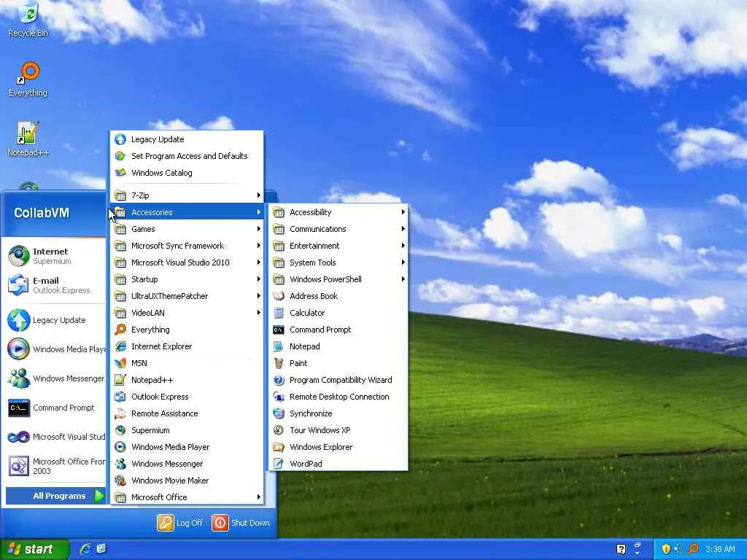Click the taskbar clock showing 3:38 AM

720,549
